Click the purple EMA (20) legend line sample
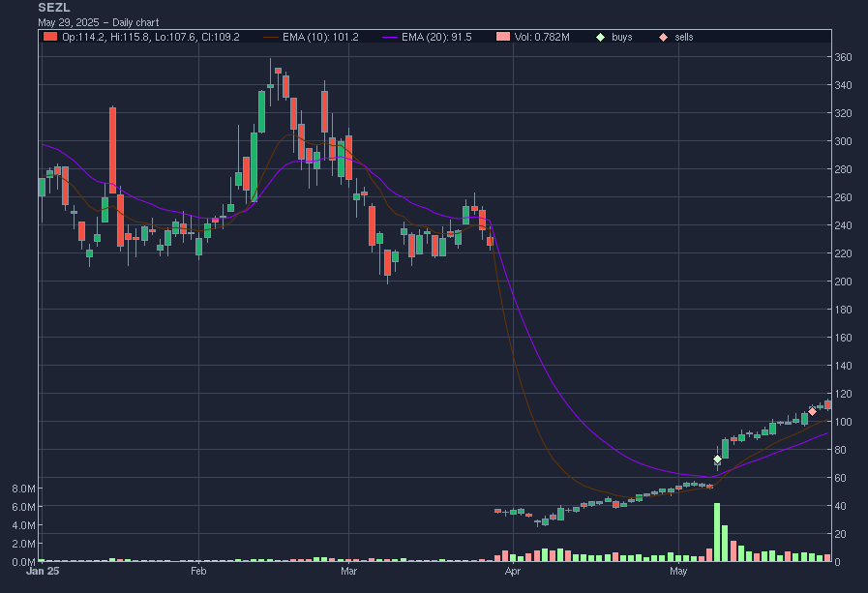This screenshot has height=593, width=868. click(390, 37)
